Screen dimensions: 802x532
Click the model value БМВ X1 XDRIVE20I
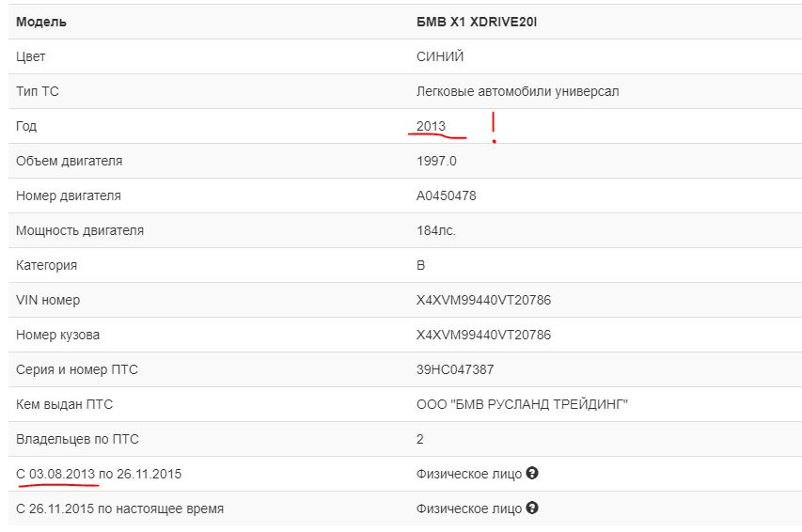pos(476,22)
